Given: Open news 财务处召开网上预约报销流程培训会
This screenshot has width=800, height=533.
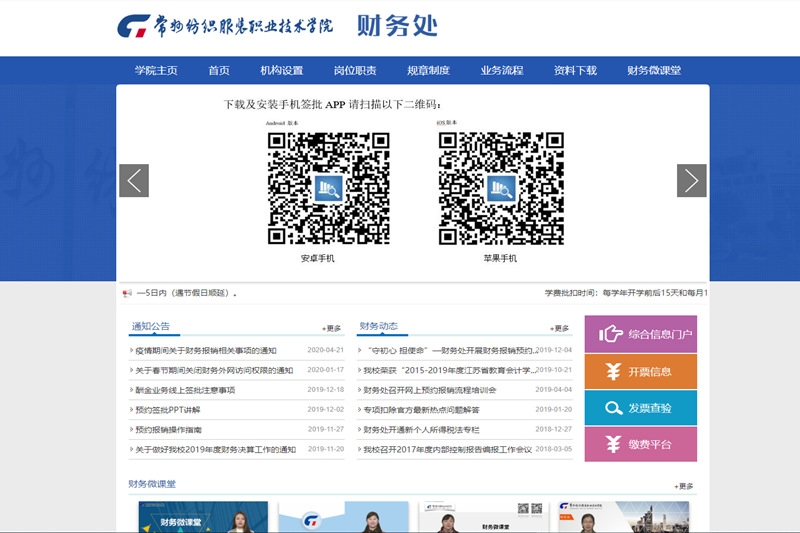Looking at the screenshot, I should point(430,390).
